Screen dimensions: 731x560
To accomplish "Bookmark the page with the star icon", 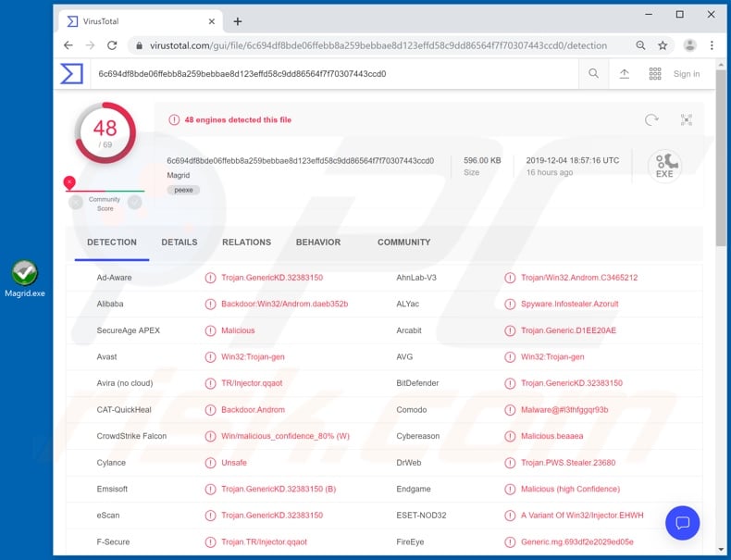I will point(663,45).
